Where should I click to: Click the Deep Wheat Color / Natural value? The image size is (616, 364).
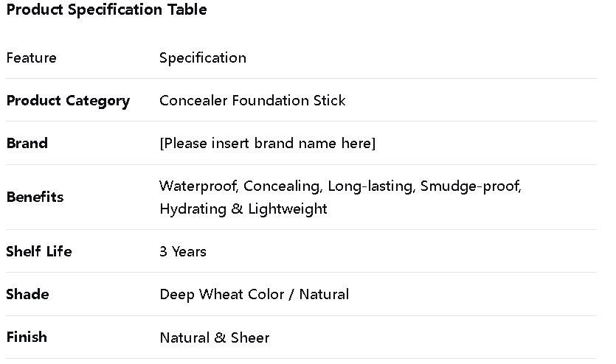click(255, 294)
